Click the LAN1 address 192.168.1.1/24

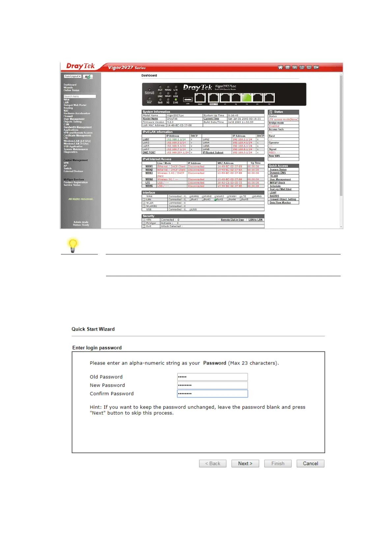point(176,139)
